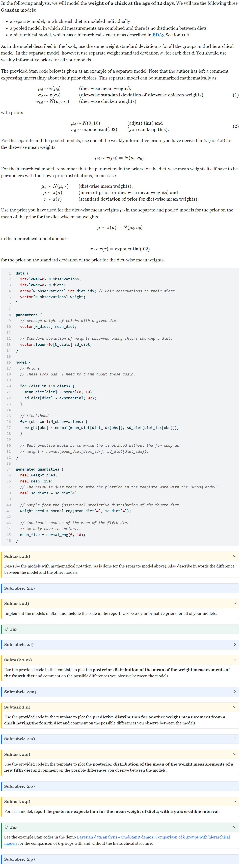
Task: Click the '// Likelihood' comment line
Action: point(34,416)
